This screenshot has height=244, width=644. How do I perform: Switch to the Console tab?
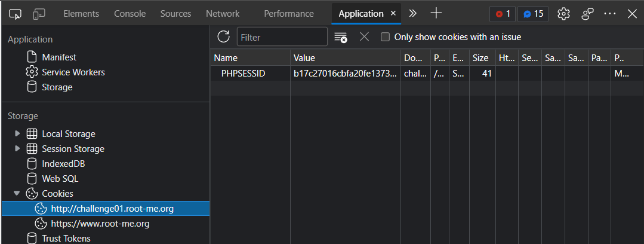click(130, 14)
